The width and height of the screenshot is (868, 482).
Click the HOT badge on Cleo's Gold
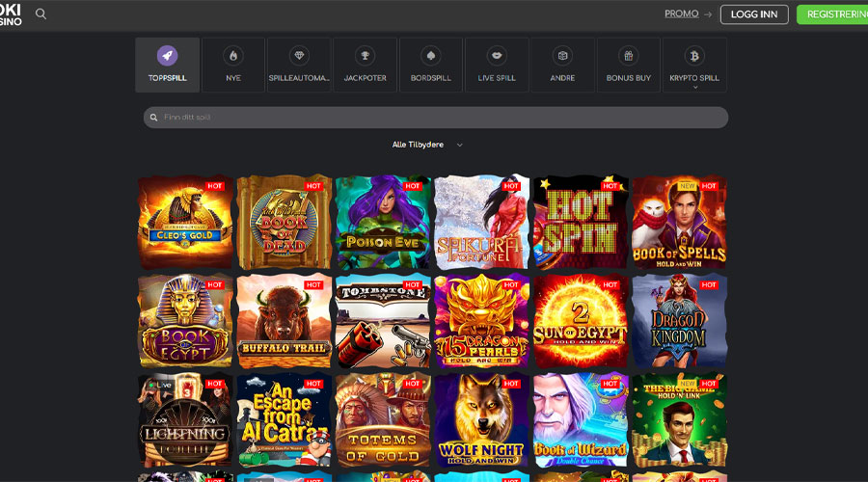click(215, 186)
